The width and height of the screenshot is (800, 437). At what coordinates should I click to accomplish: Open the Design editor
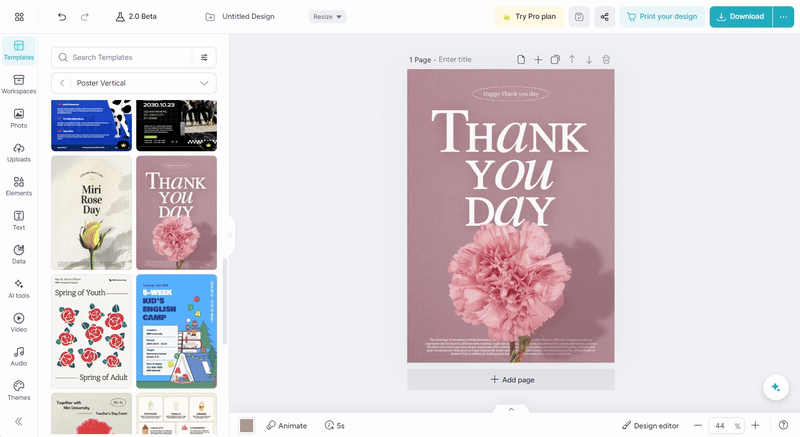[651, 425]
